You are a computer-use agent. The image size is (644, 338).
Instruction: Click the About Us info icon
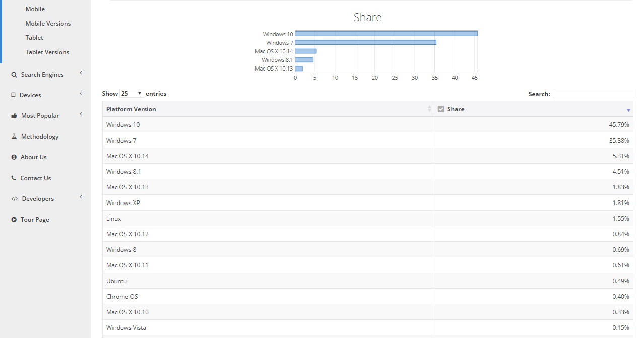coord(14,157)
